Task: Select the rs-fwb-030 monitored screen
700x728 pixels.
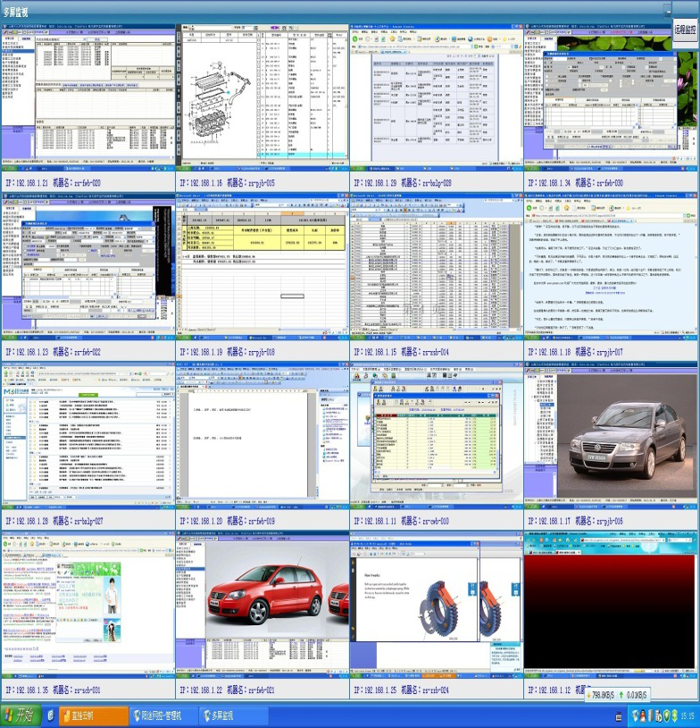Action: (611, 96)
